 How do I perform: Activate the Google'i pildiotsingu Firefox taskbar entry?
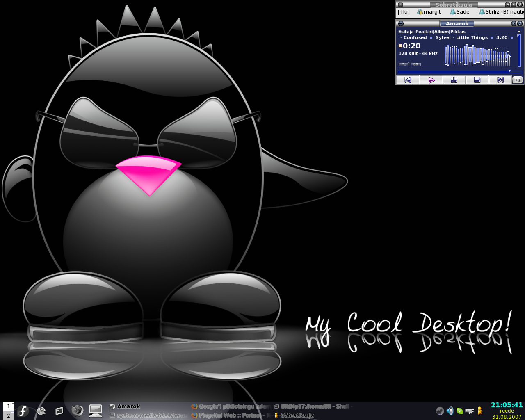(x=230, y=406)
